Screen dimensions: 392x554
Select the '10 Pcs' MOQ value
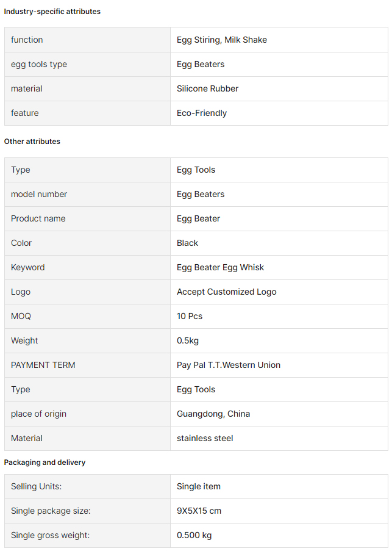[190, 316]
